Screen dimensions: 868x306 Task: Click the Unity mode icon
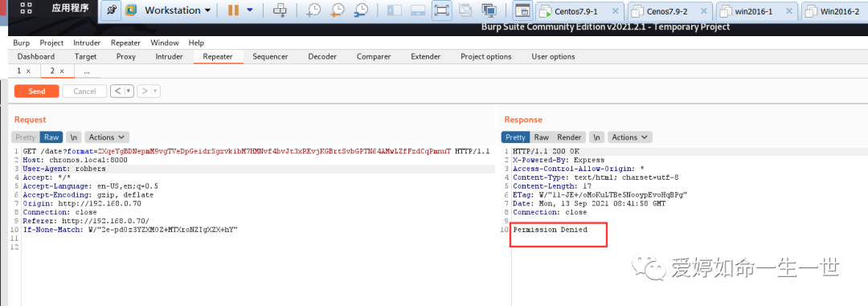(465, 10)
